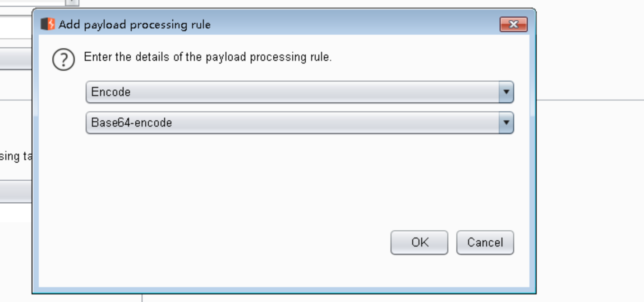This screenshot has width=644, height=302.
Task: Expand the Base64-encode combo box arrow
Action: tap(506, 123)
